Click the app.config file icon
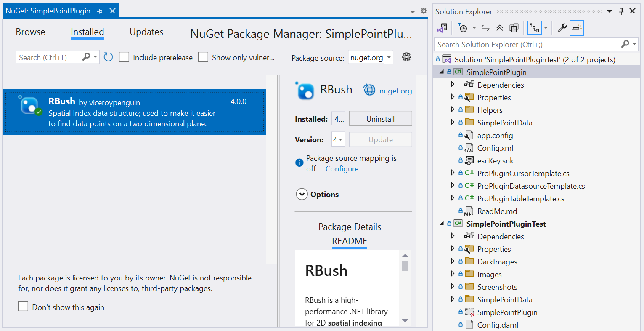The image size is (644, 331). click(x=469, y=135)
